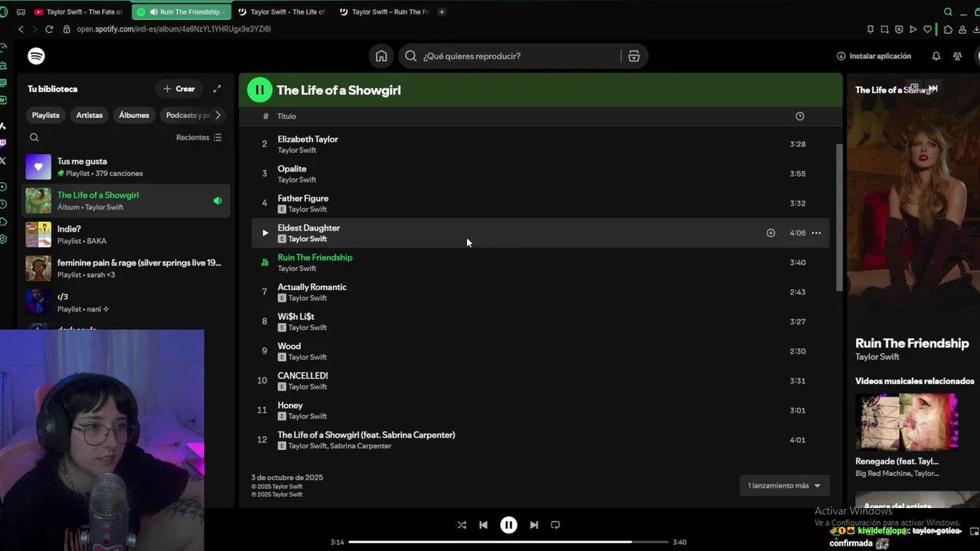The height and width of the screenshot is (551, 980).
Task: Open Sabrina Carpenter artist link
Action: 361,446
